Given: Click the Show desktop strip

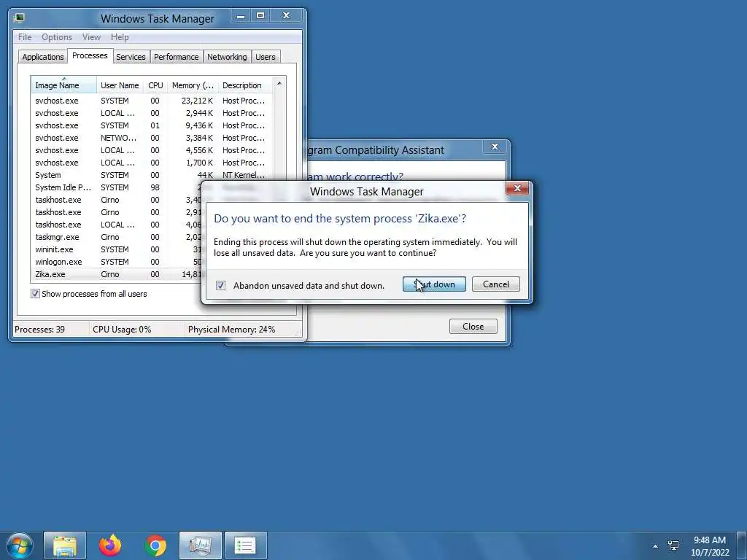Looking at the screenshot, I should click(742, 545).
